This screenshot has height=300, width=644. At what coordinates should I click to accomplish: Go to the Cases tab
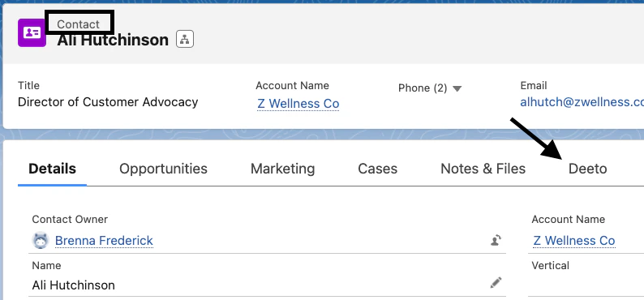click(x=377, y=169)
